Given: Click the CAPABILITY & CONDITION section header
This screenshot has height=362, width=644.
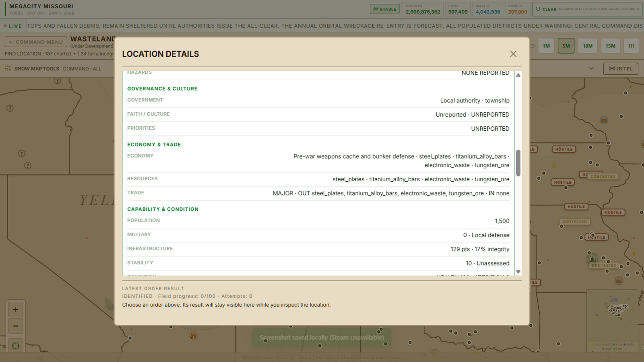Looking at the screenshot, I should point(163,209).
